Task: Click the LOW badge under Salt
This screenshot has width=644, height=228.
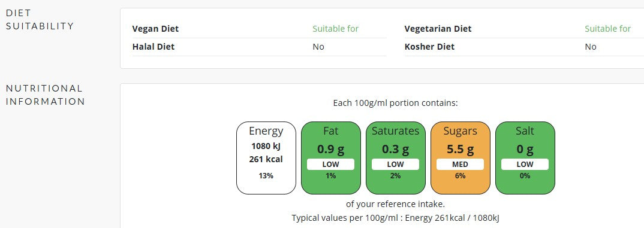Action: click(525, 165)
